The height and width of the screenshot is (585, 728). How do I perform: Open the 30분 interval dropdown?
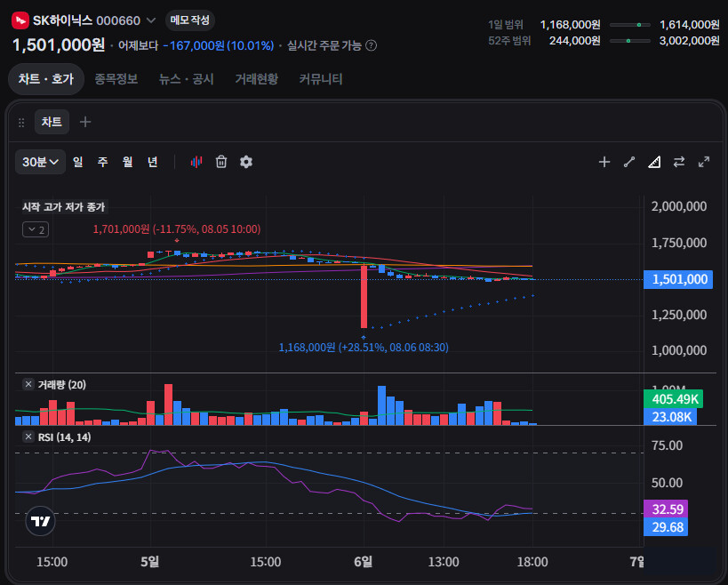coord(40,162)
